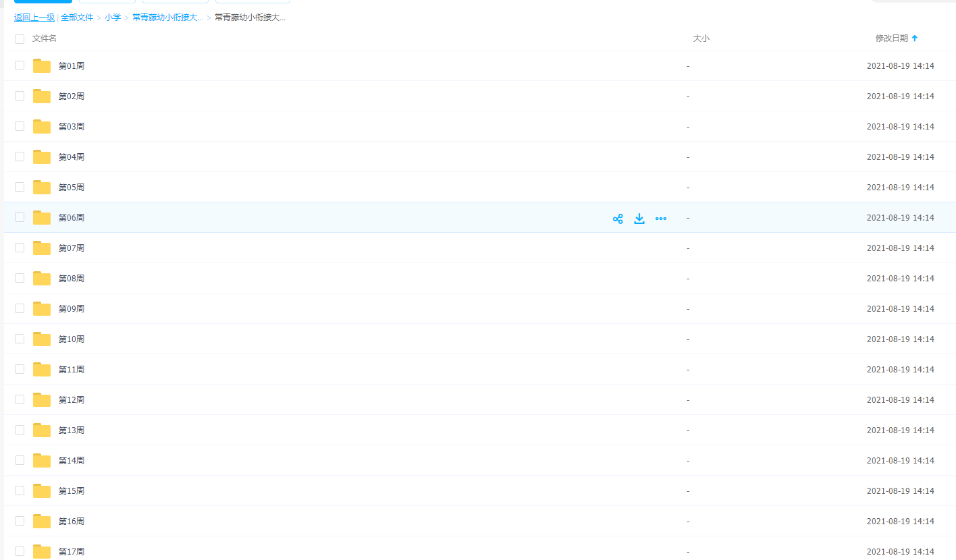
Task: Open the 第03周 folder icon
Action: tap(42, 127)
